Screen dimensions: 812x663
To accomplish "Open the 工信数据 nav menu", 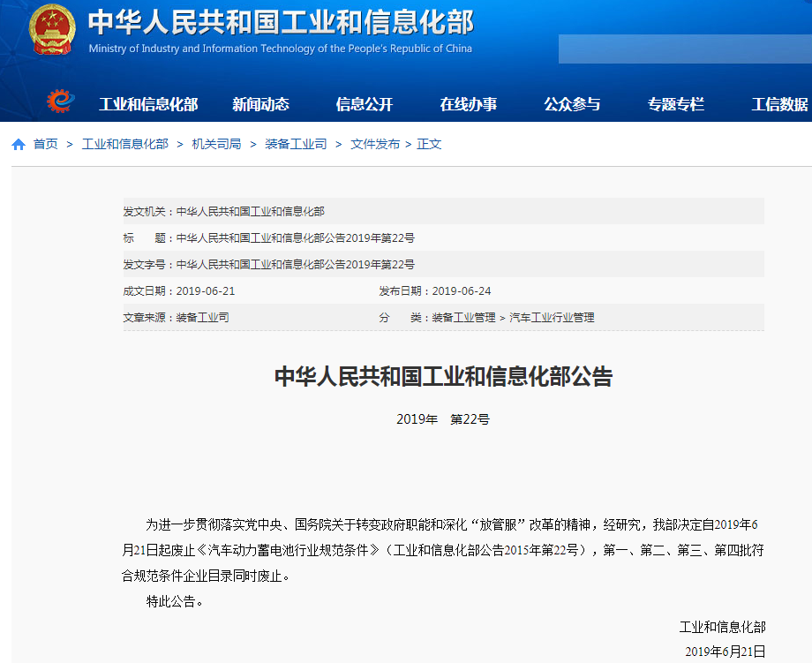I will (779, 104).
